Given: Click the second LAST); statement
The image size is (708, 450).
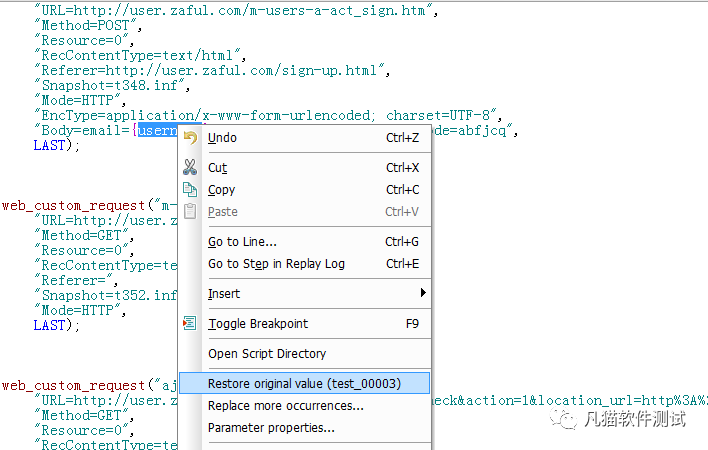Looking at the screenshot, I should click(57, 325).
